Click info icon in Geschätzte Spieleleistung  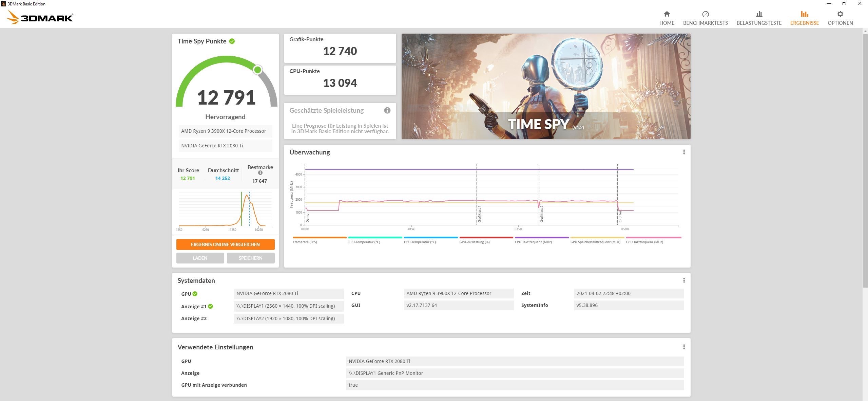tap(387, 110)
